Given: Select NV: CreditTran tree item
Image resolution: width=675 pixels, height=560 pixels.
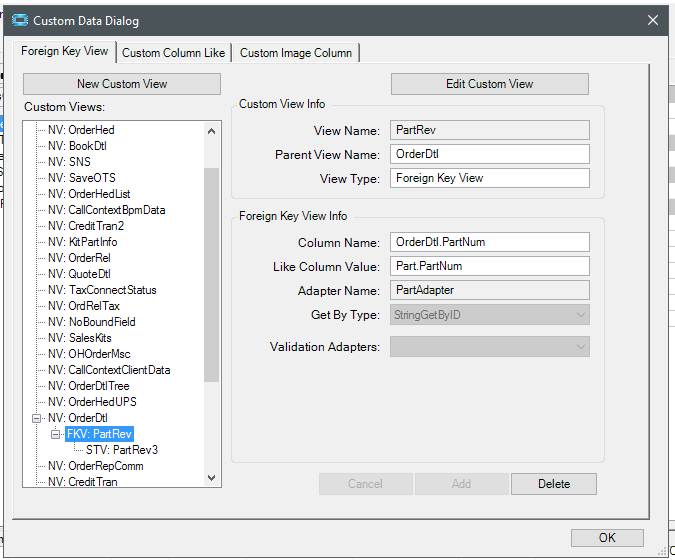Looking at the screenshot, I should [83, 482].
